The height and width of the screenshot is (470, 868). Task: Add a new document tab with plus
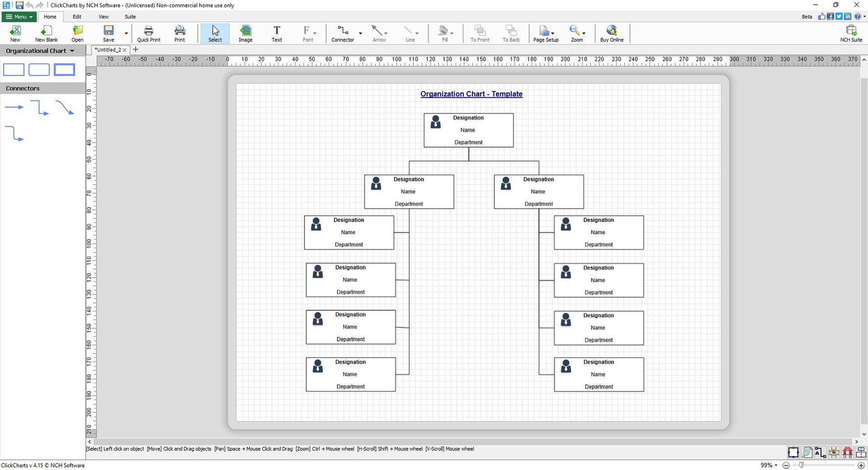pyautogui.click(x=135, y=49)
